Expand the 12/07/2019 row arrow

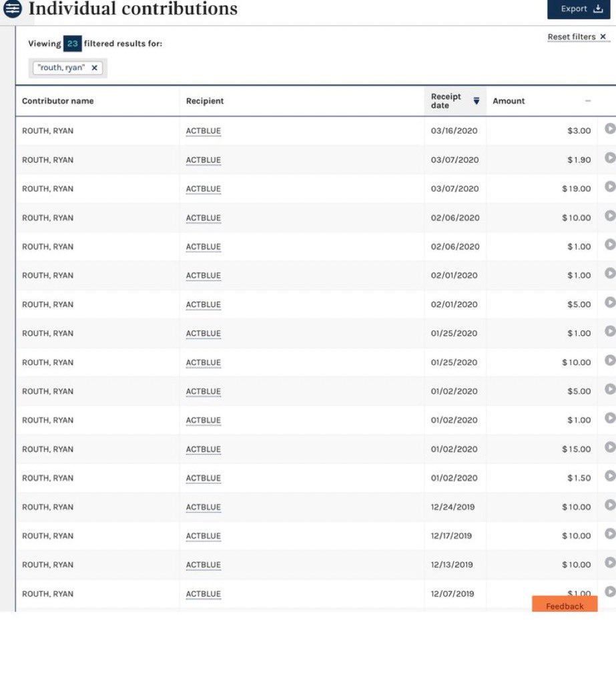[x=610, y=592]
